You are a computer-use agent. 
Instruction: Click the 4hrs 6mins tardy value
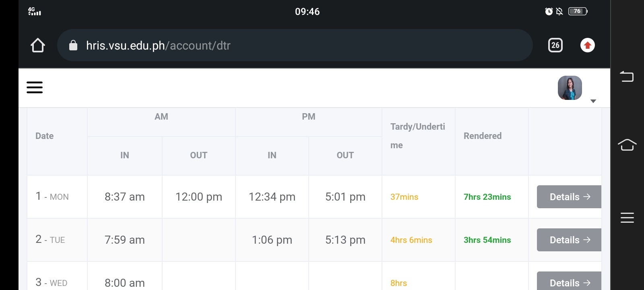(x=411, y=240)
